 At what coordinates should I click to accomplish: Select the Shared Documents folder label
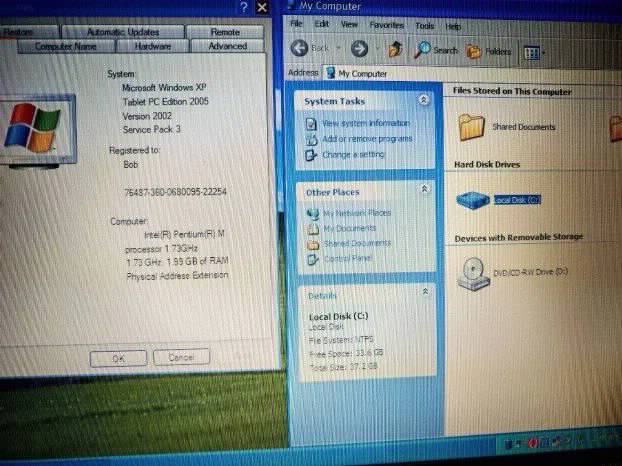point(524,127)
